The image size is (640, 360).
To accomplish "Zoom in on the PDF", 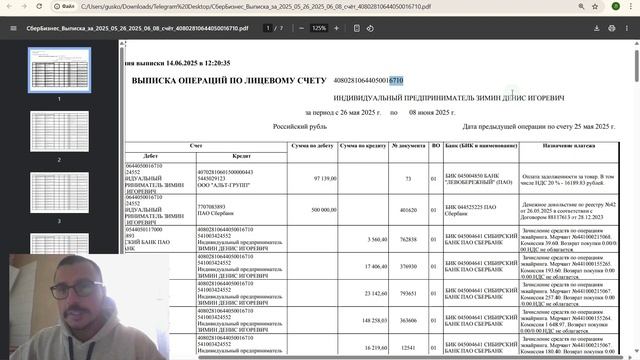I will [x=336, y=28].
